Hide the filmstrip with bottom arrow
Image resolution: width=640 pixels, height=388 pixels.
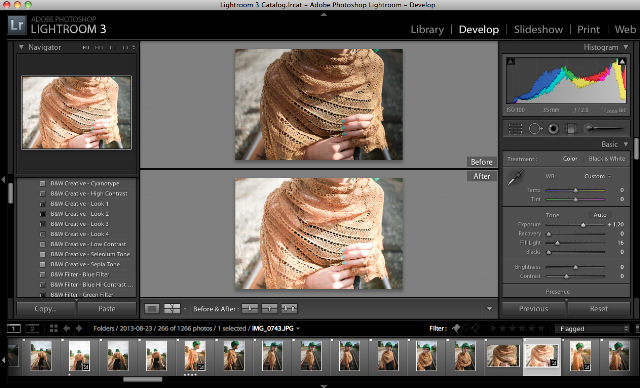[324, 385]
